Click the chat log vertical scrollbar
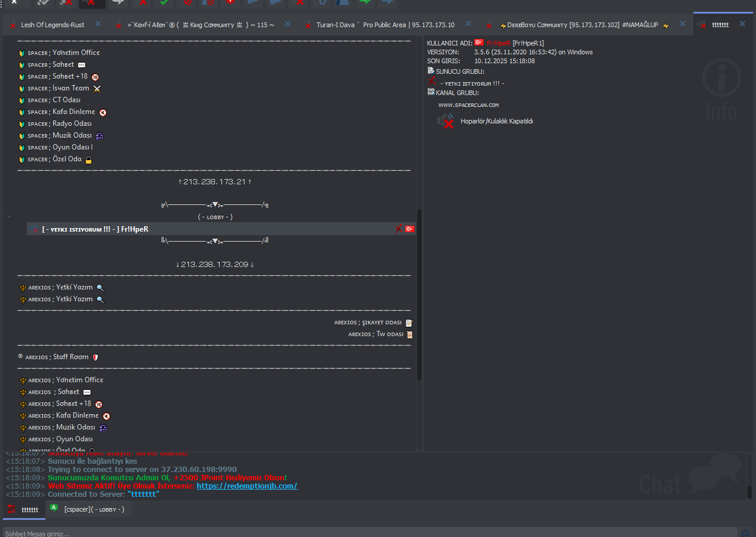756x537 pixels. [x=749, y=492]
